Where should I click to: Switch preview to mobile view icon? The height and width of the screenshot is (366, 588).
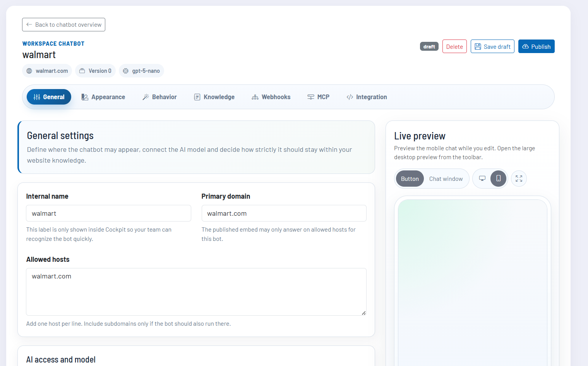pyautogui.click(x=499, y=179)
